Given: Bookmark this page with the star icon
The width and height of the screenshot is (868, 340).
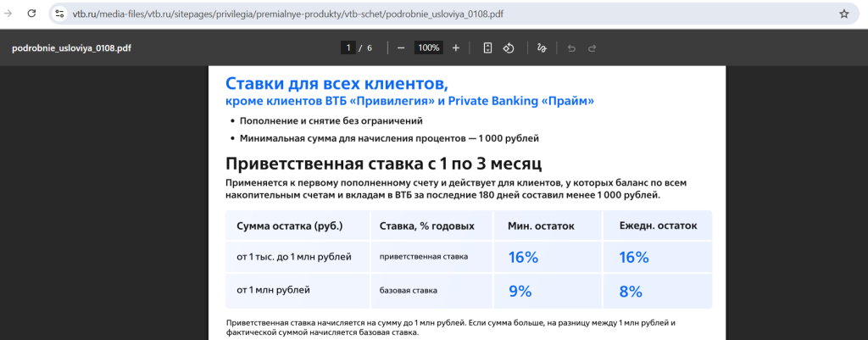Looking at the screenshot, I should pos(843,14).
